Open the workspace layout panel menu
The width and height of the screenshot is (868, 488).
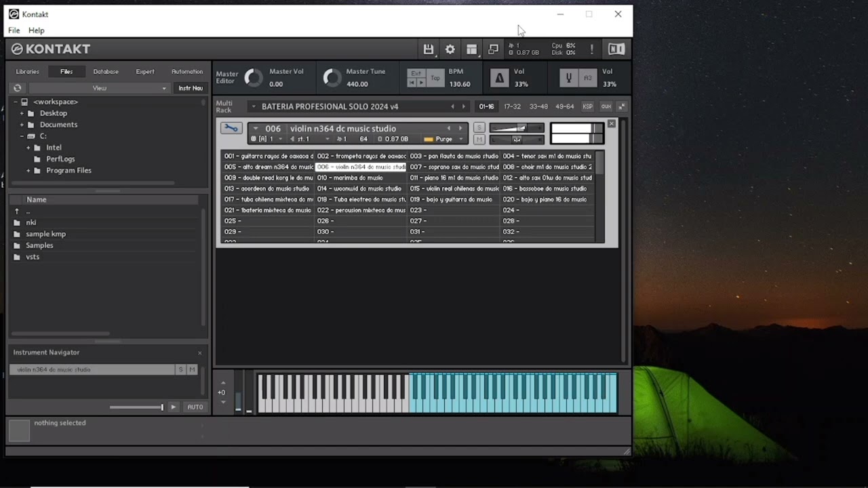point(471,49)
